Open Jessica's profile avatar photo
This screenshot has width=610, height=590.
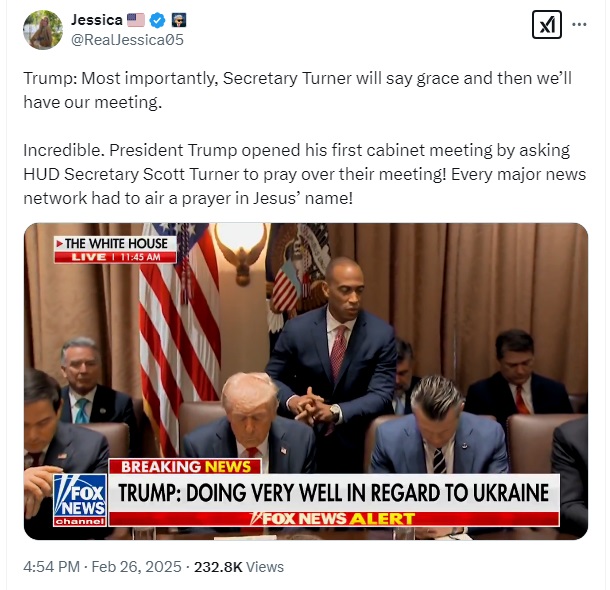click(43, 30)
